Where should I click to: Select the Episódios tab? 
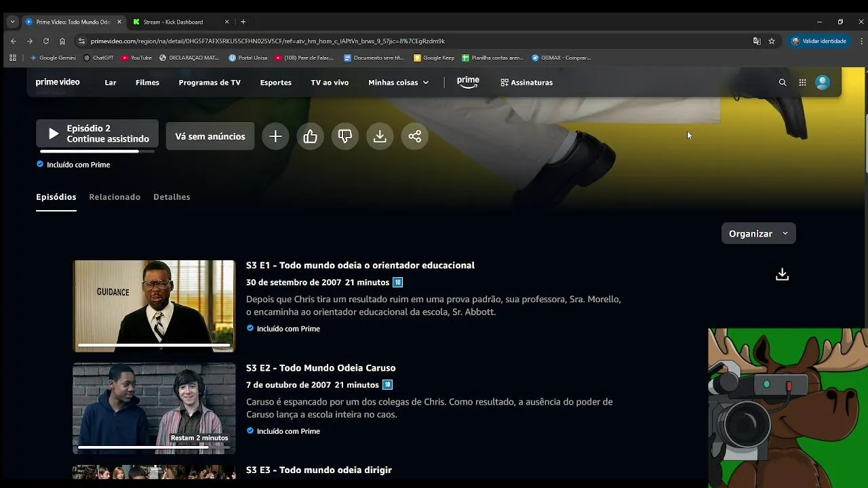[x=56, y=197]
